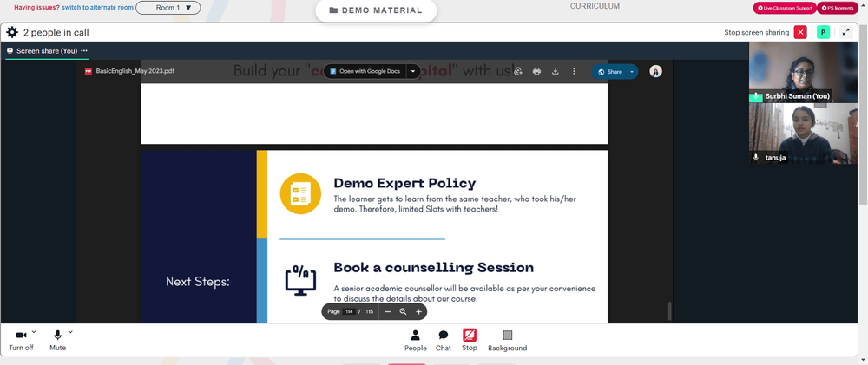868x365 pixels.
Task: Expand Open with Google Docs dropdown arrow
Action: tap(413, 71)
